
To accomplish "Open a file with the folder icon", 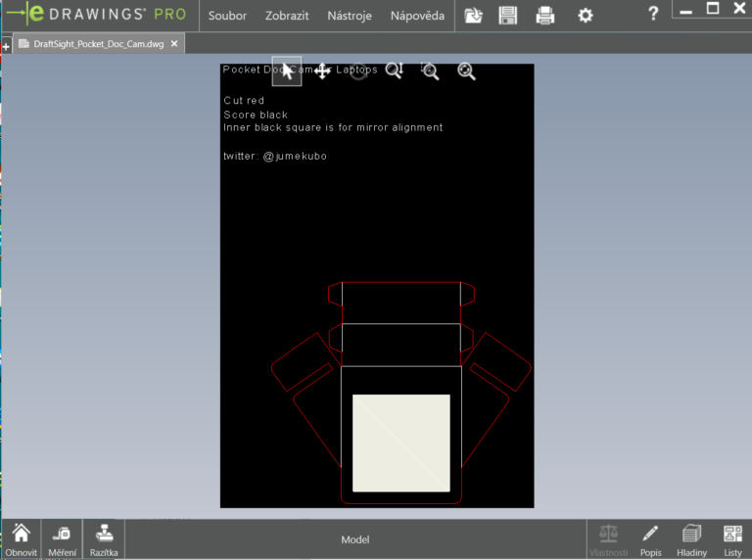I will pos(474,16).
